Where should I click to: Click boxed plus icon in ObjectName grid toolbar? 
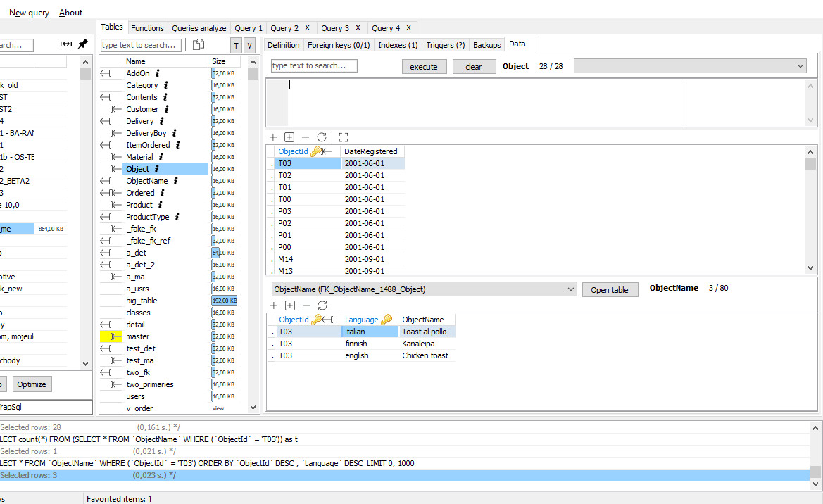(x=290, y=305)
